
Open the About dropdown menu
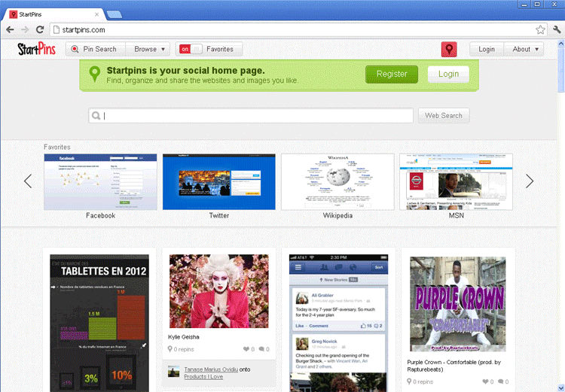coord(526,50)
